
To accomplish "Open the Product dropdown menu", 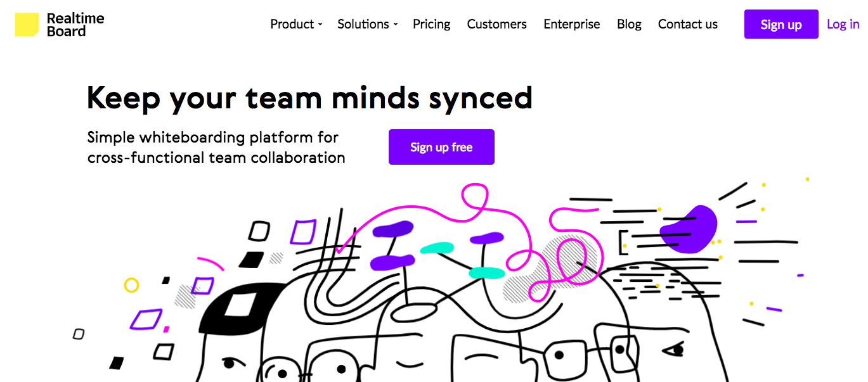I will [x=296, y=24].
